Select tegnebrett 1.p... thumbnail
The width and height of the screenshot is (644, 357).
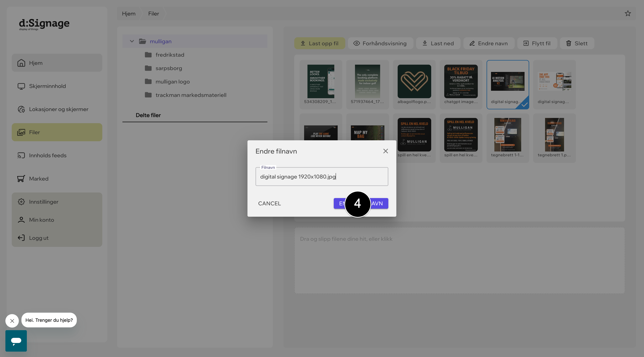point(555,138)
